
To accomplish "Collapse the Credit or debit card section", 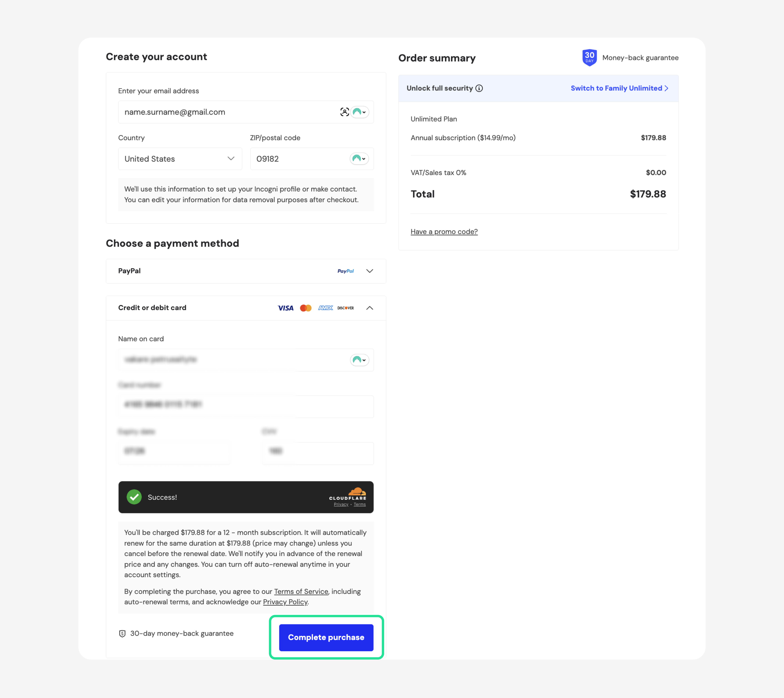I will click(x=370, y=308).
